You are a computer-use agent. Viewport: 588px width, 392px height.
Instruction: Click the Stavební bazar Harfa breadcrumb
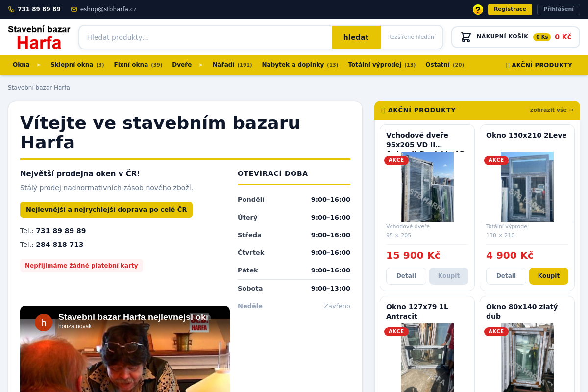tap(39, 88)
